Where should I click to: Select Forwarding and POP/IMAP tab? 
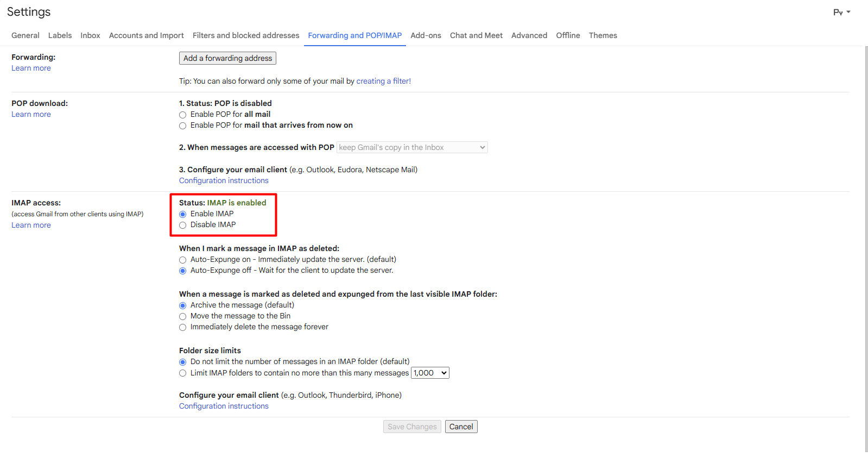click(x=355, y=35)
